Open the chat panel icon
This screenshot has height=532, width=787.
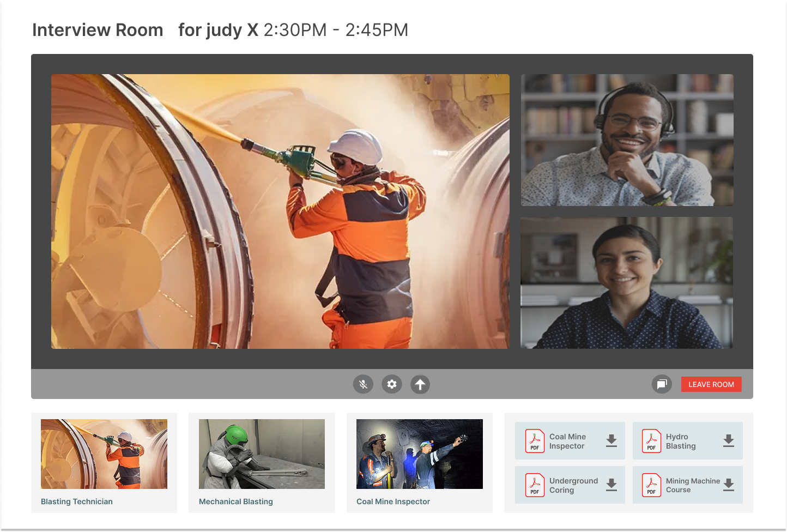[x=662, y=384]
